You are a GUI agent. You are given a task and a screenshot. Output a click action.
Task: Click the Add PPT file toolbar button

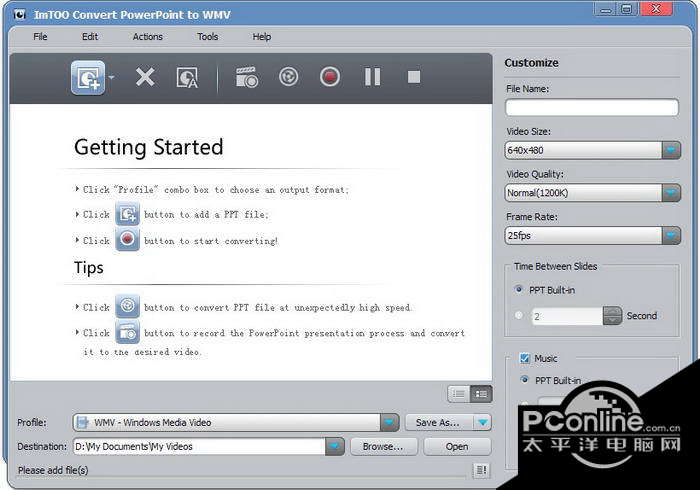point(88,78)
